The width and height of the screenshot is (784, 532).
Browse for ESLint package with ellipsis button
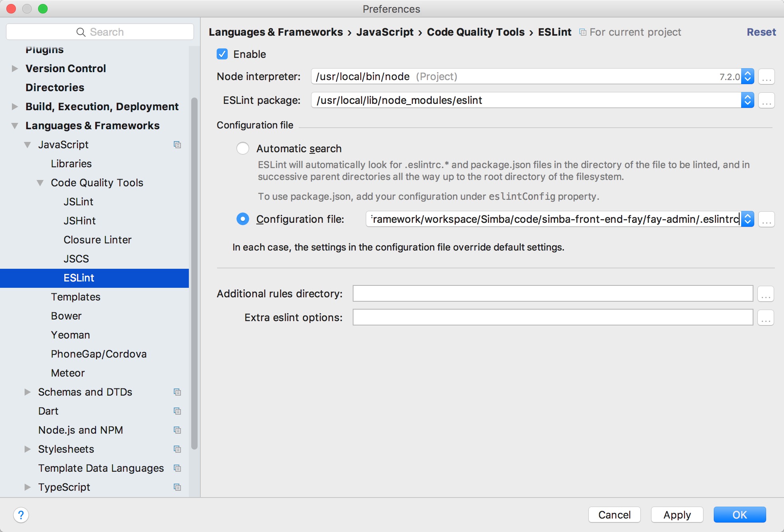[766, 100]
